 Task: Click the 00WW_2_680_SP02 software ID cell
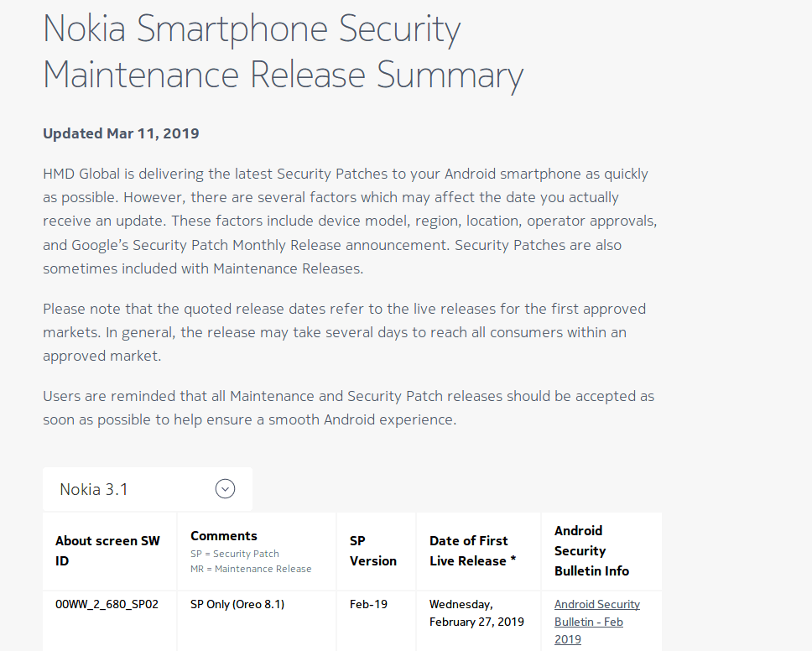coord(107,604)
